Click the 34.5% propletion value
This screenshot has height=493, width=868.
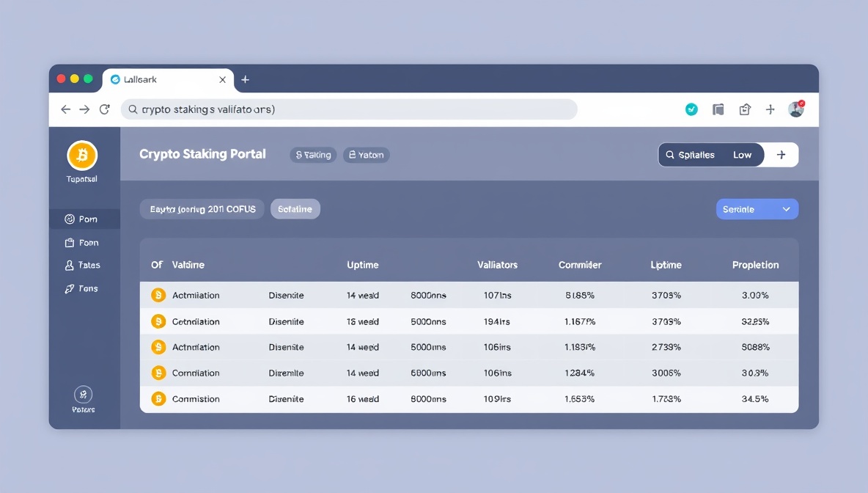755,399
